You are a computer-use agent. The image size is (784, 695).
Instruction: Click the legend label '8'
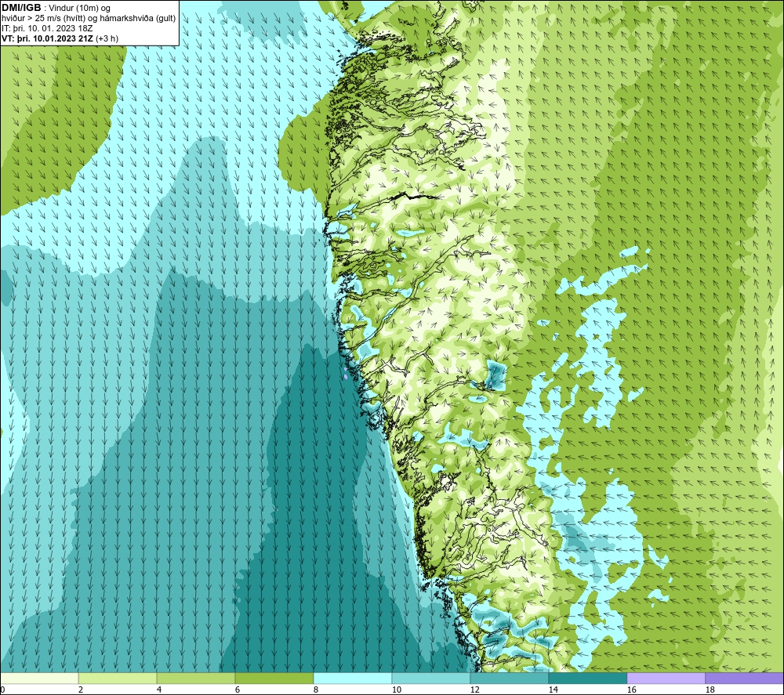click(316, 690)
